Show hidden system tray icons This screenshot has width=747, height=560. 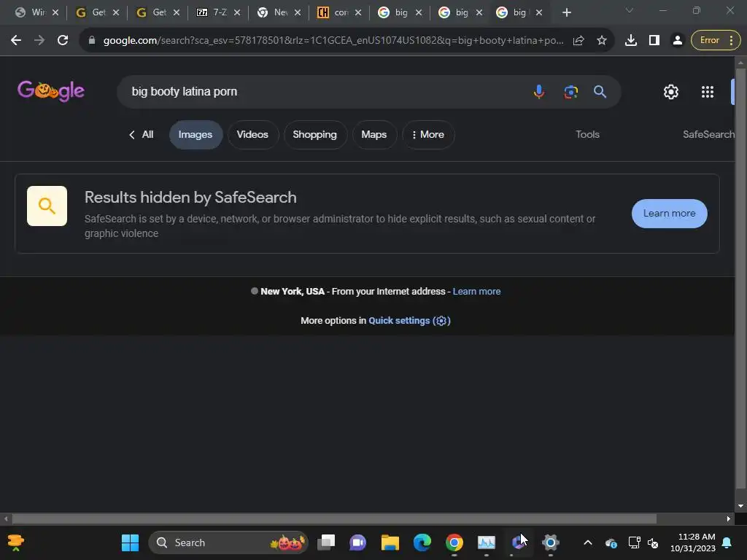(x=588, y=542)
